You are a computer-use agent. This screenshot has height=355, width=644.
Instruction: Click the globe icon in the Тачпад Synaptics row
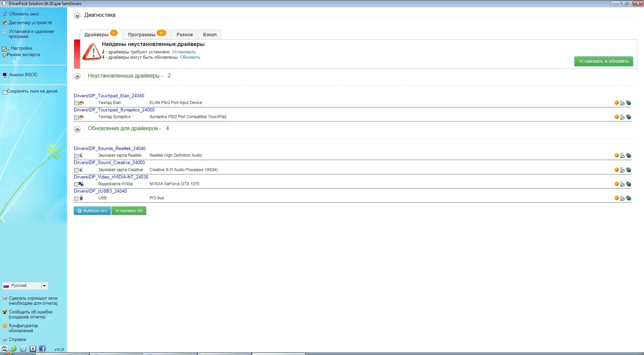coord(629,117)
